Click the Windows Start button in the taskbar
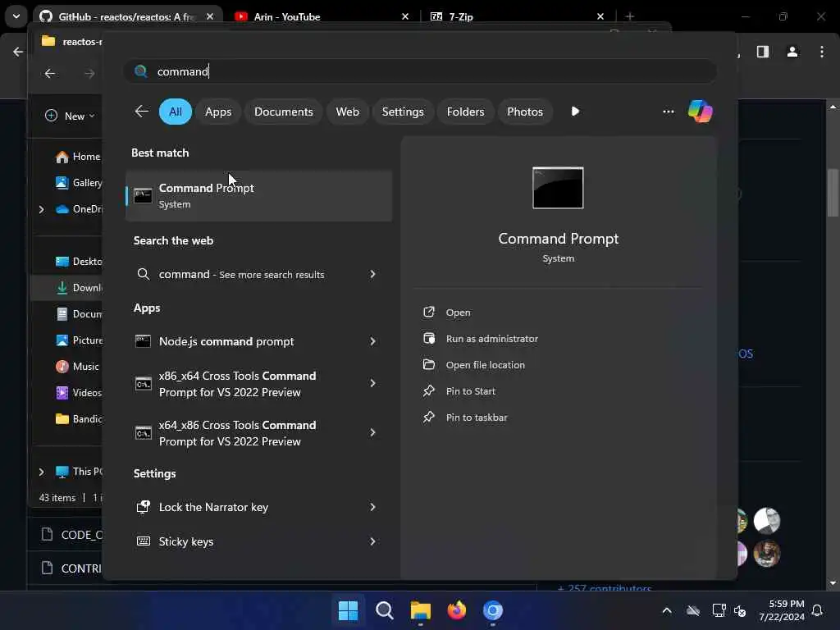The image size is (840, 630). pos(348,610)
